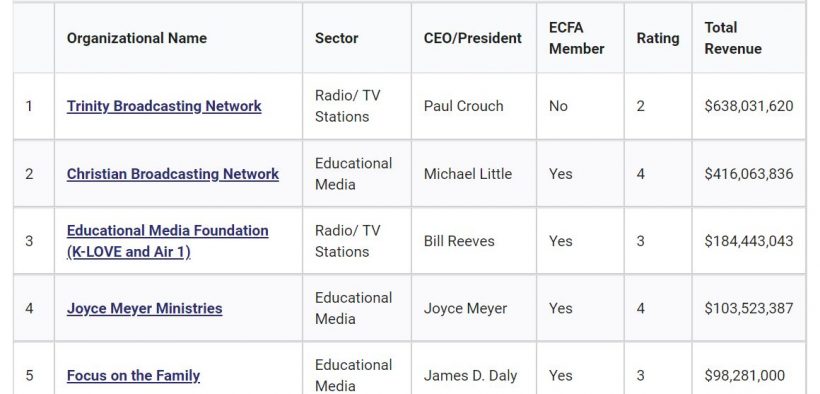Open the Joyce Meyer Ministries link
This screenshot has height=394, width=820.
pyautogui.click(x=144, y=308)
